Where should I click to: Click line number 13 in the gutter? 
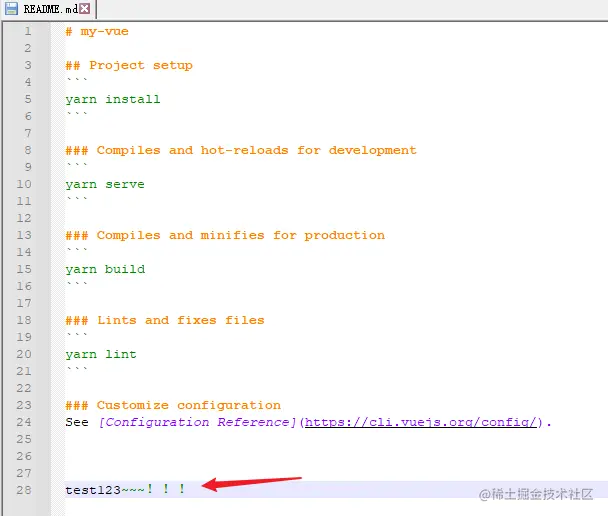point(24,235)
